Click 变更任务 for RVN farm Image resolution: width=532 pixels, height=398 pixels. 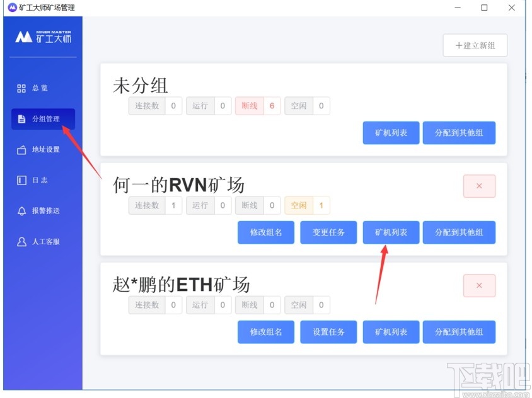tap(328, 232)
